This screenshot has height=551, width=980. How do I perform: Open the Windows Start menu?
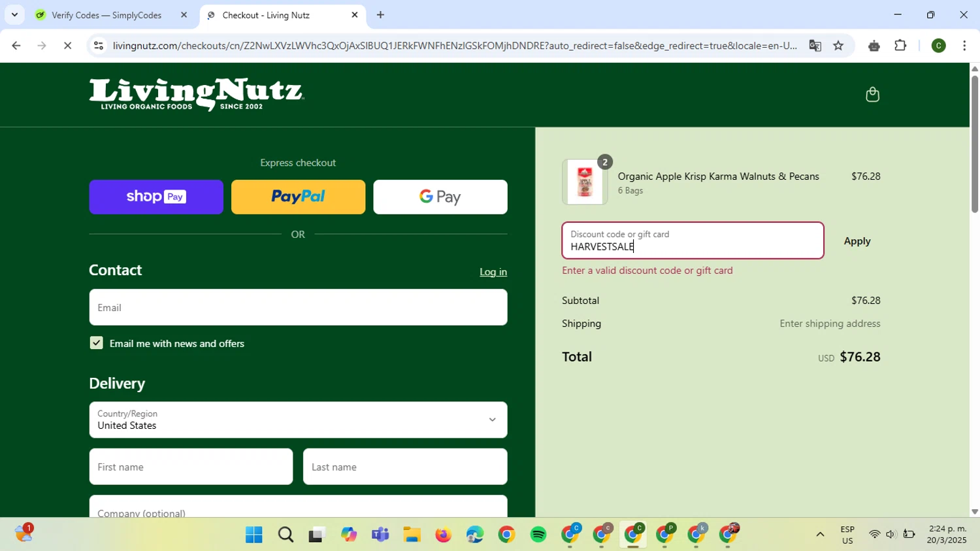pyautogui.click(x=253, y=535)
